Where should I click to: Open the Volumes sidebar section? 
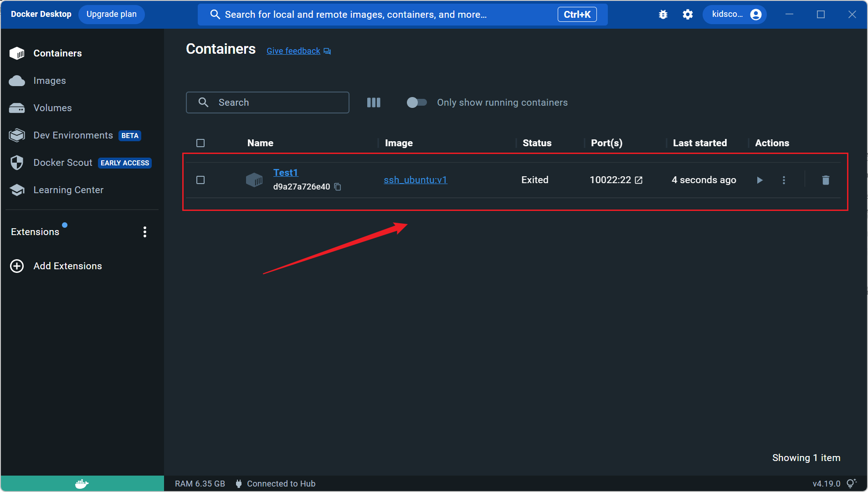pos(82,108)
